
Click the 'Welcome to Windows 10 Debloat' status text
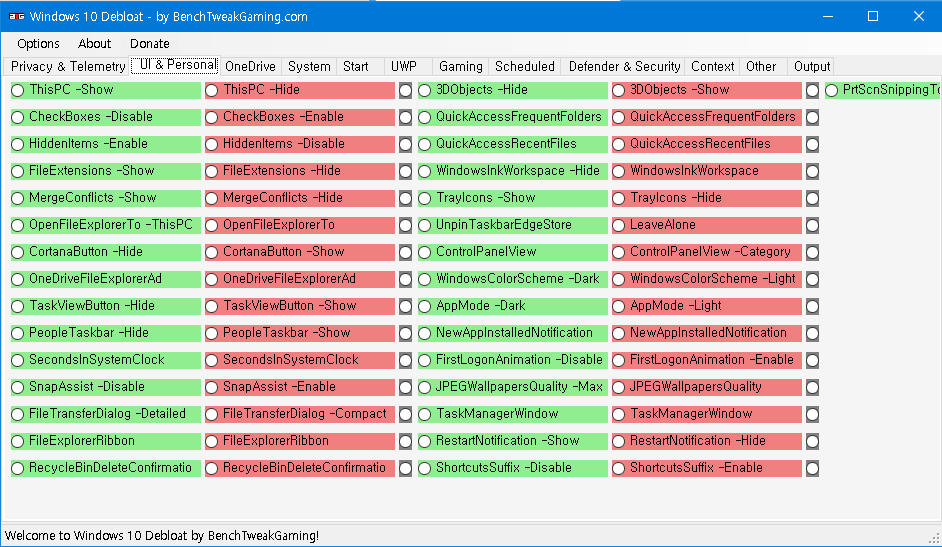(162, 536)
